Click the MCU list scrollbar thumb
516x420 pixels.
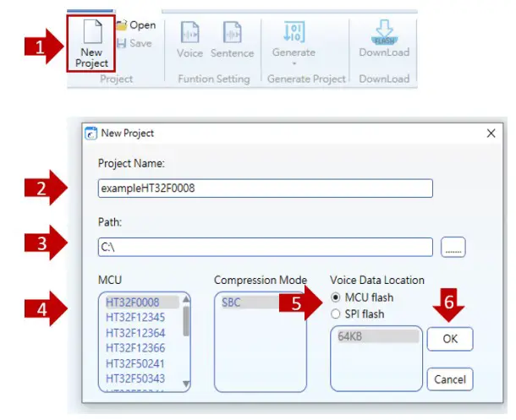pyautogui.click(x=186, y=321)
